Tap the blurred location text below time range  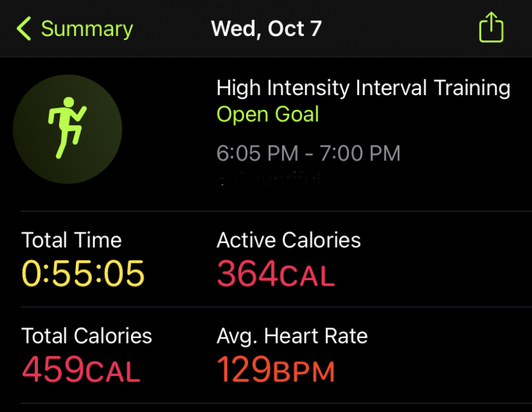[269, 178]
